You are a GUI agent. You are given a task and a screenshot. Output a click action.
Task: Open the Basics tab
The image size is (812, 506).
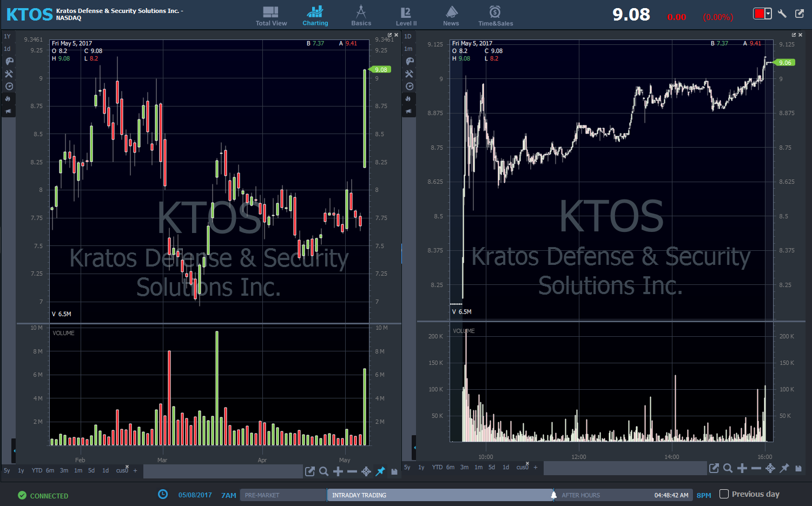(361, 16)
